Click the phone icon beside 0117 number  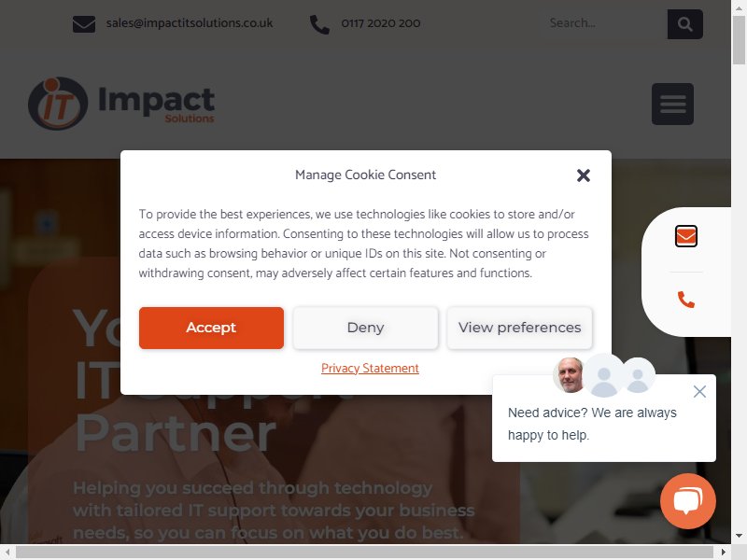click(x=319, y=24)
